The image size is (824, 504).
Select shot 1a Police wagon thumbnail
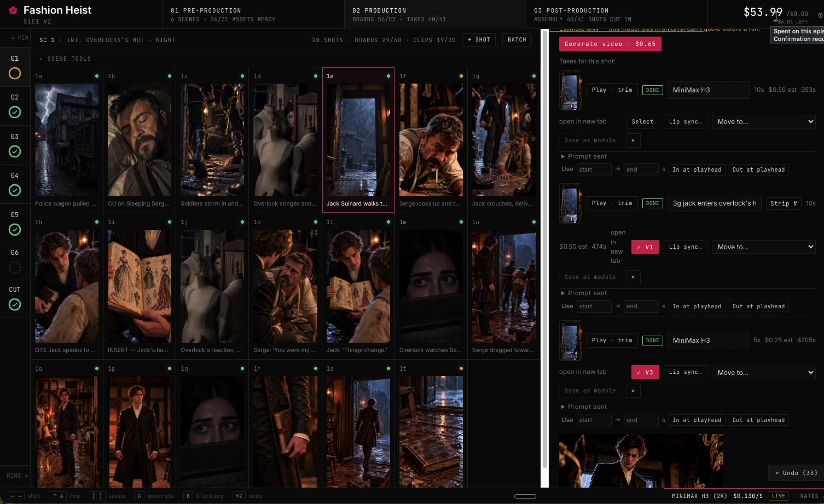(67, 140)
